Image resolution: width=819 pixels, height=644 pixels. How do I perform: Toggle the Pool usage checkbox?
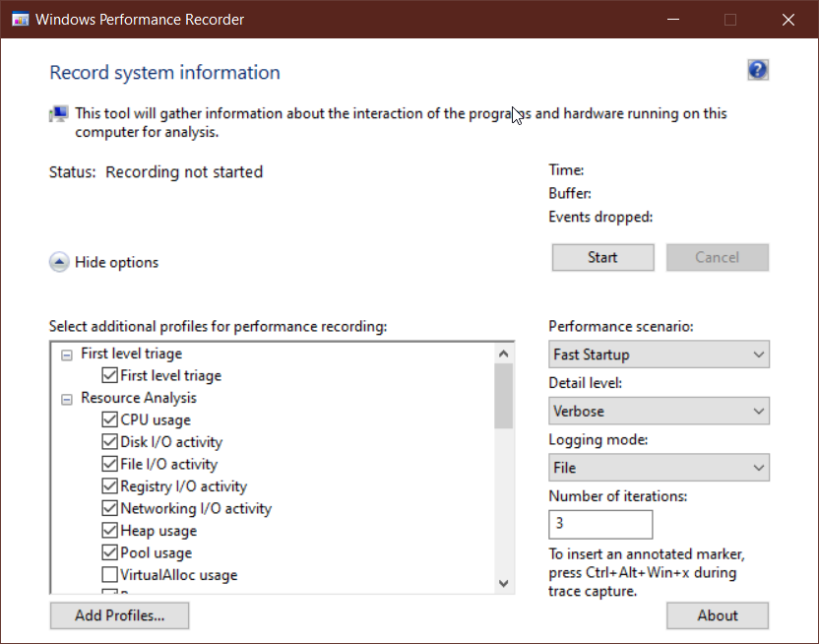click(x=109, y=552)
